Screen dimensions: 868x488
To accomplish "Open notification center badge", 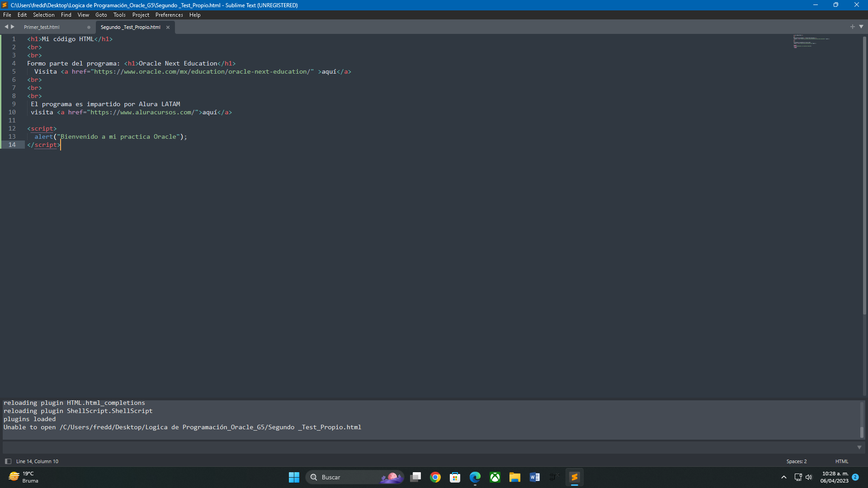I will coord(855,477).
